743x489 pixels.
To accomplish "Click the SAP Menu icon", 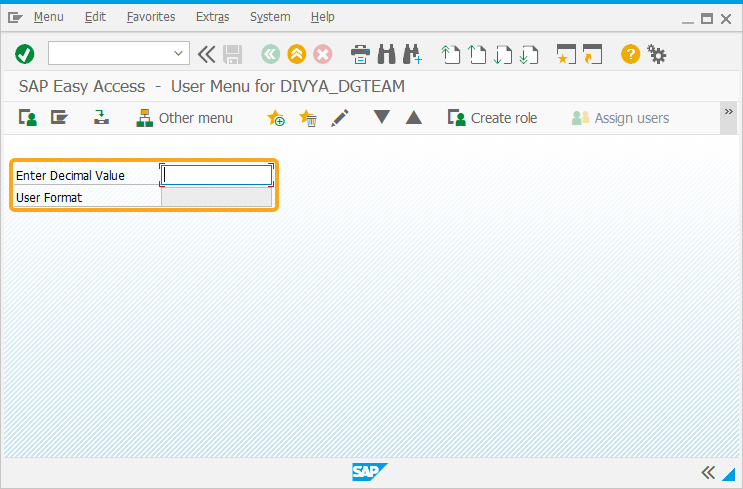I will point(60,118).
